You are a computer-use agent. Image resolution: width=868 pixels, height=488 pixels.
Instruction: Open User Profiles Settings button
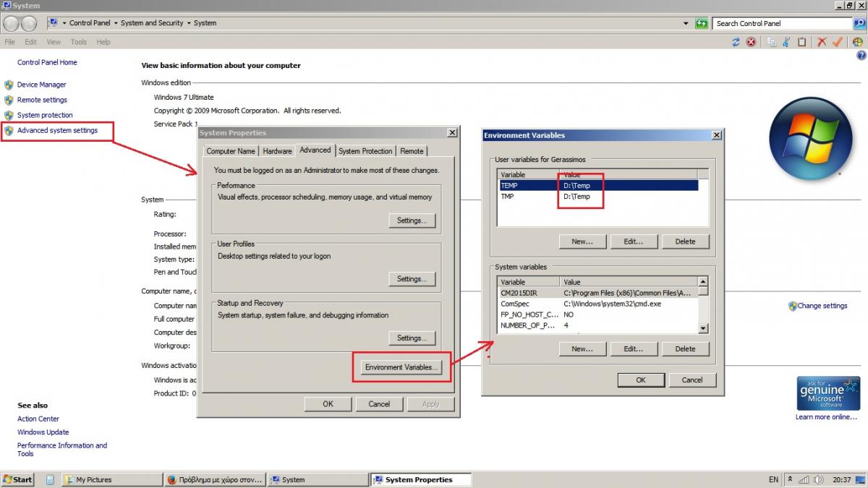coord(412,279)
